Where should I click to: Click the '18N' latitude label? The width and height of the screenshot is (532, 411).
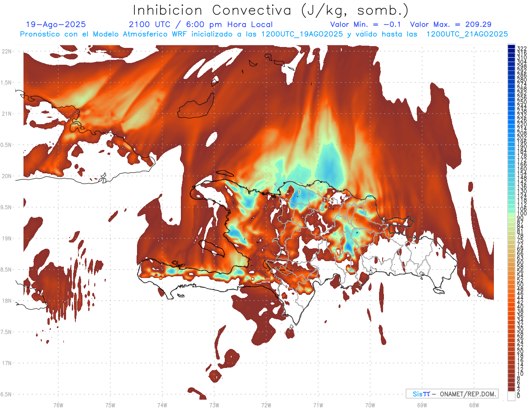tap(7, 301)
